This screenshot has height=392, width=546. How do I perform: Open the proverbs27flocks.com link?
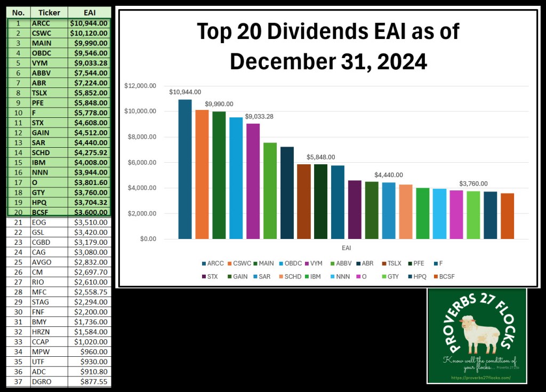(x=477, y=378)
